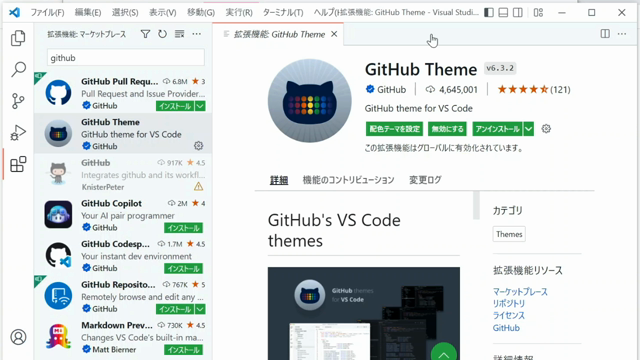Open ターミナル(T) menu
Image resolution: width=640 pixels, height=360 pixels.
point(283,13)
